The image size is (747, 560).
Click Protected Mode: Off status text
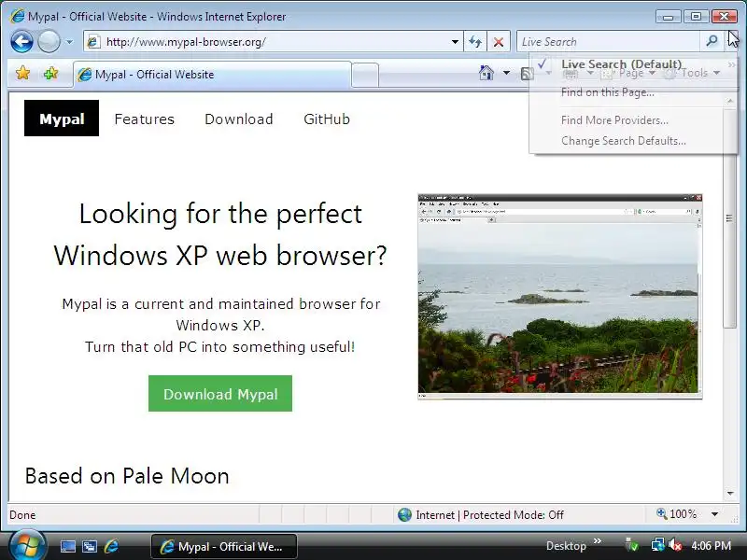[513, 515]
